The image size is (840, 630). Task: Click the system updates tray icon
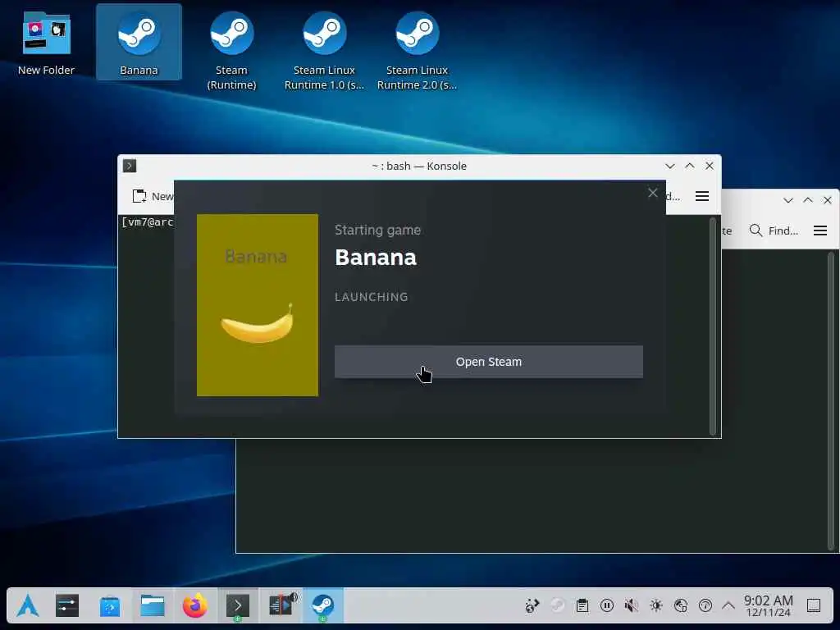(x=532, y=606)
